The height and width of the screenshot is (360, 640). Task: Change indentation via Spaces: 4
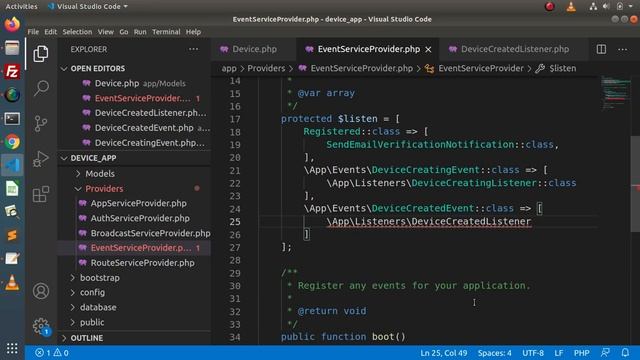pyautogui.click(x=494, y=353)
